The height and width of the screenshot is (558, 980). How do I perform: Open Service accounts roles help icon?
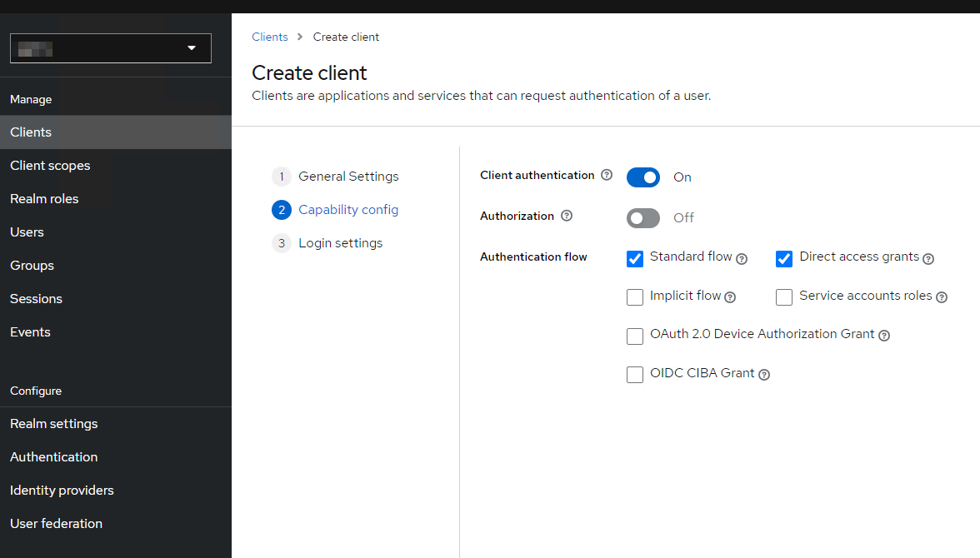point(942,297)
